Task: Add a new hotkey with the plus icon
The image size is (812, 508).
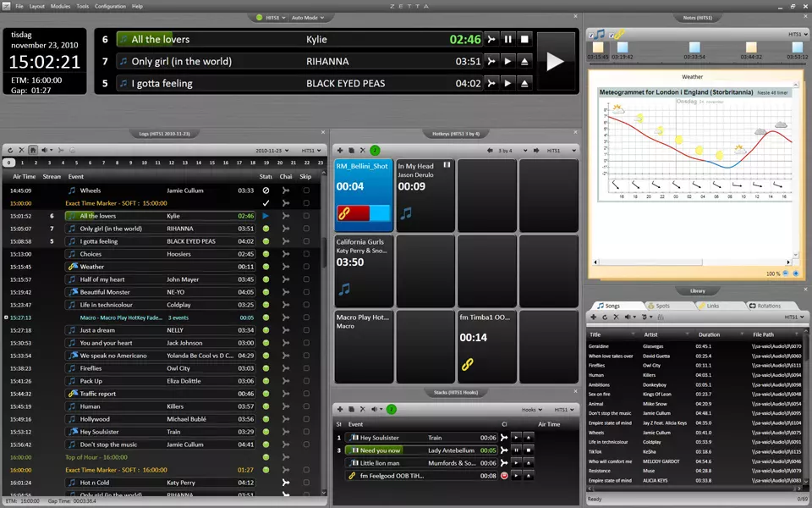Action: (x=339, y=150)
